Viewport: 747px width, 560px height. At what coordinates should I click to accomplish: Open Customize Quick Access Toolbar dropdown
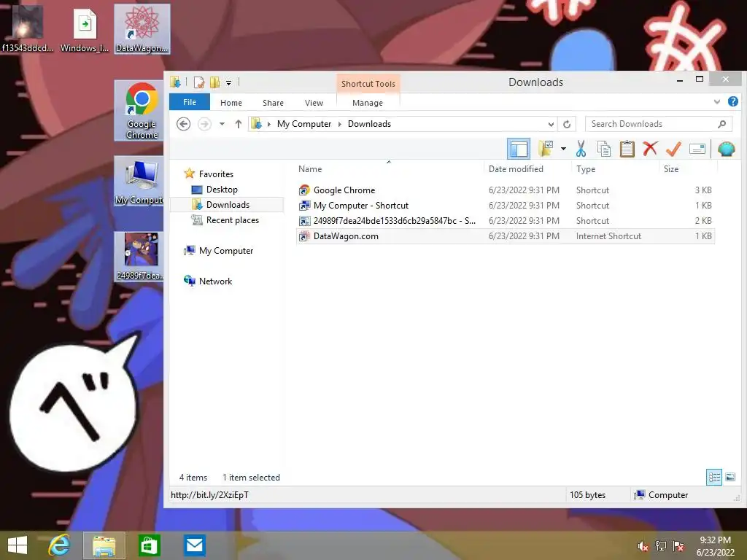coord(228,83)
